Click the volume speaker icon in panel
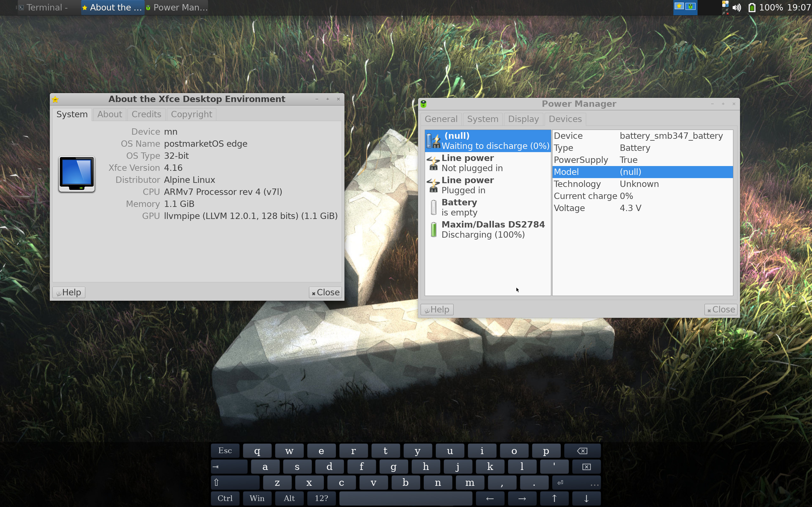 tap(737, 7)
